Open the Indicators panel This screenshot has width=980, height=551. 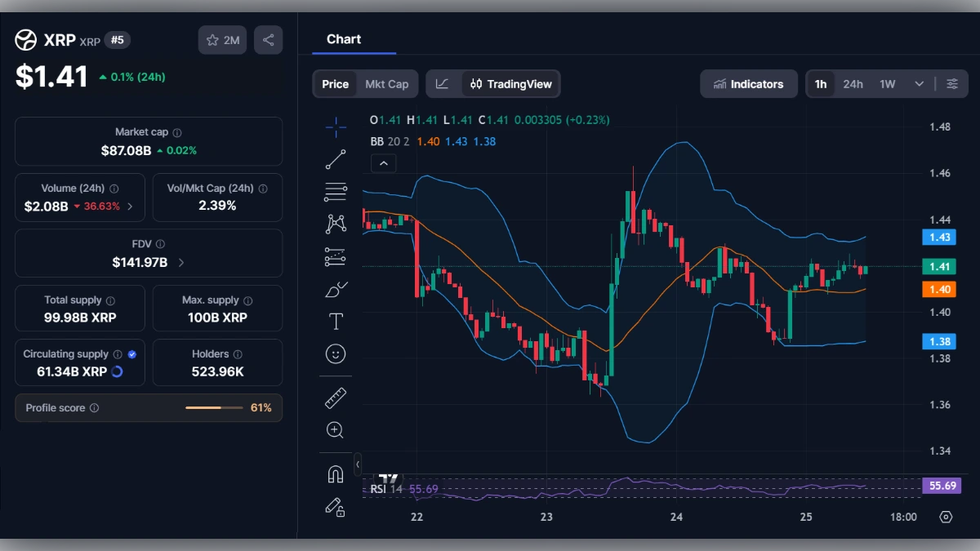pos(748,83)
